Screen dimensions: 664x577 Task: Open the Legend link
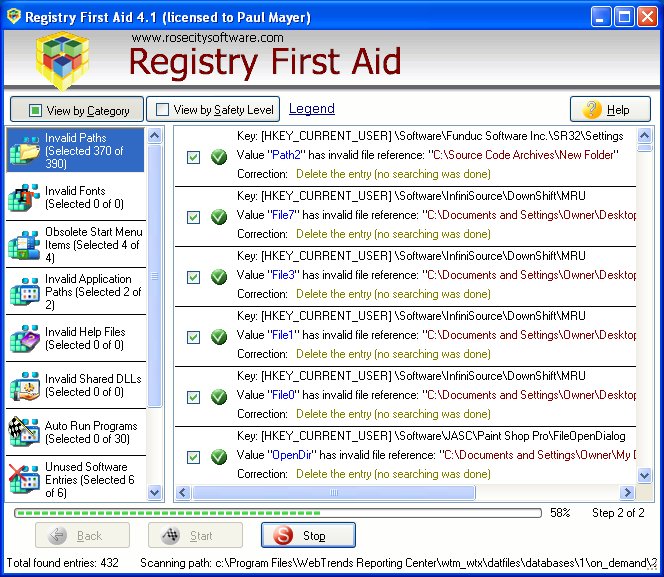[312, 109]
